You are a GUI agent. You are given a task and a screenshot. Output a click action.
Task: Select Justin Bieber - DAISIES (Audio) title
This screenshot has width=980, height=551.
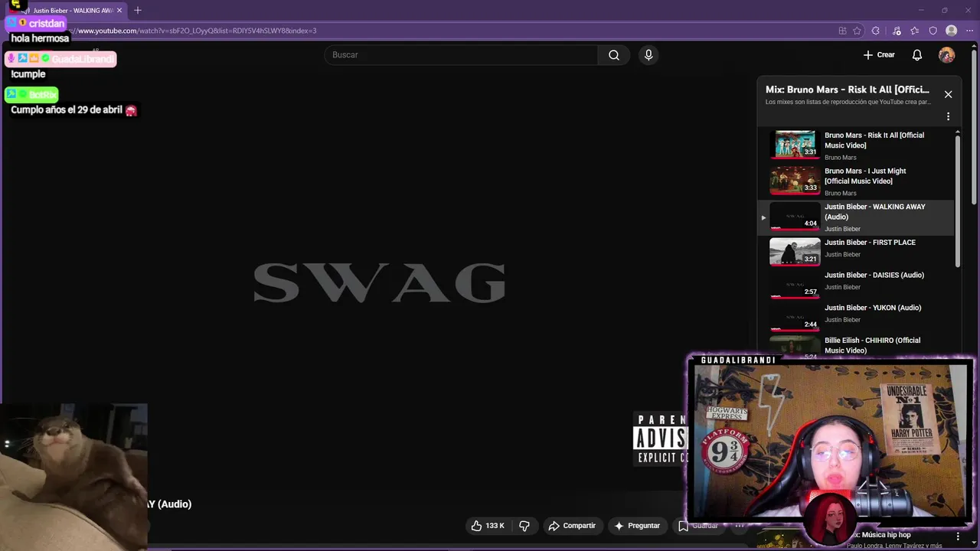coord(874,275)
